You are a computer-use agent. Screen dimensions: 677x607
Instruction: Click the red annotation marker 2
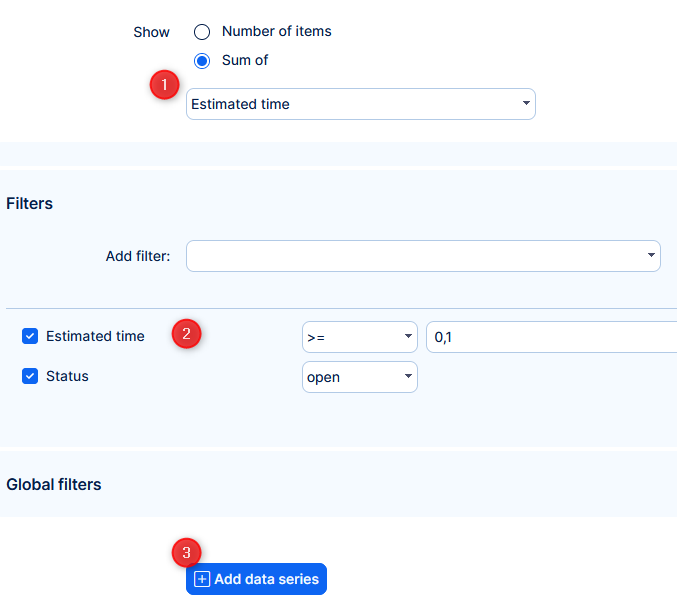pyautogui.click(x=187, y=334)
